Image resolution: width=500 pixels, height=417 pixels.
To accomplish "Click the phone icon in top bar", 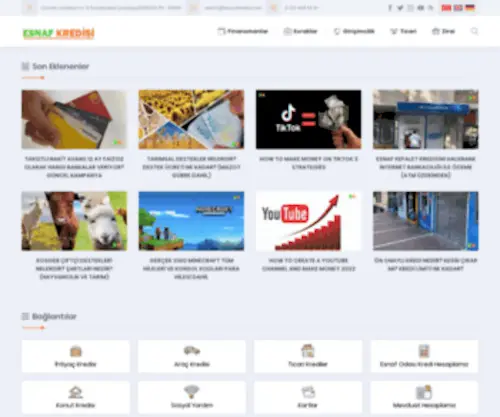I will coord(274,8).
